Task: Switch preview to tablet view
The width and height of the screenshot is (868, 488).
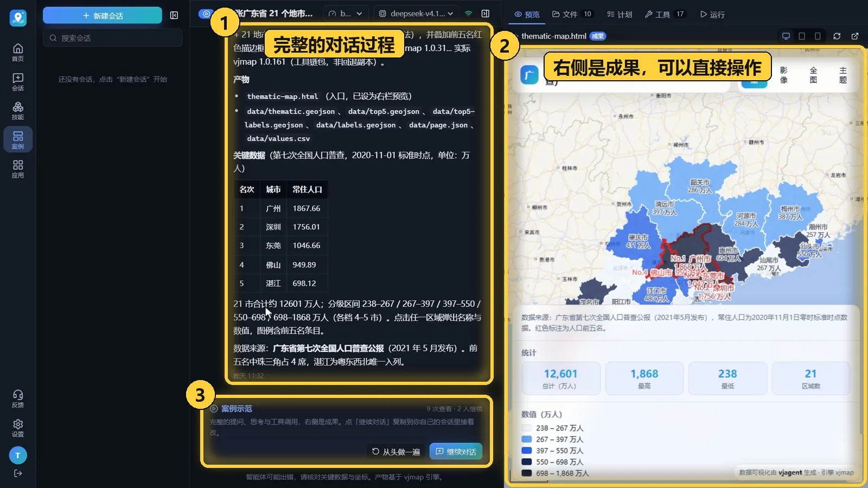Action: 802,36
